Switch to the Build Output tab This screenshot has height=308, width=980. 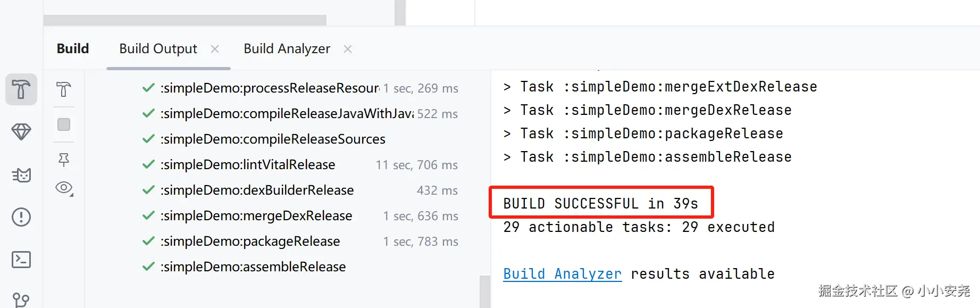pos(158,49)
